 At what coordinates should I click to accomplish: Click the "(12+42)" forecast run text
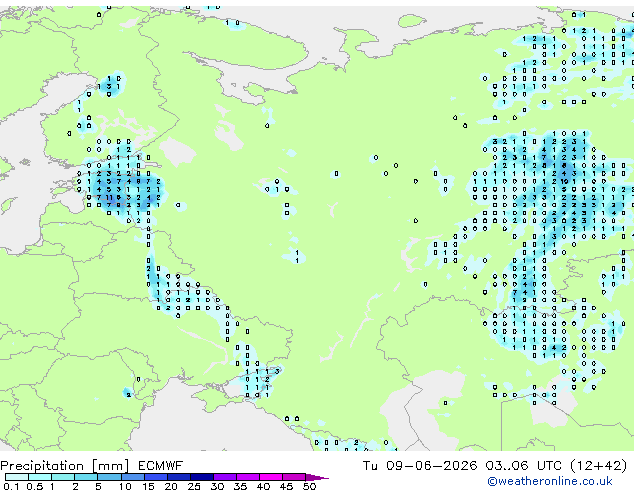tap(598, 466)
